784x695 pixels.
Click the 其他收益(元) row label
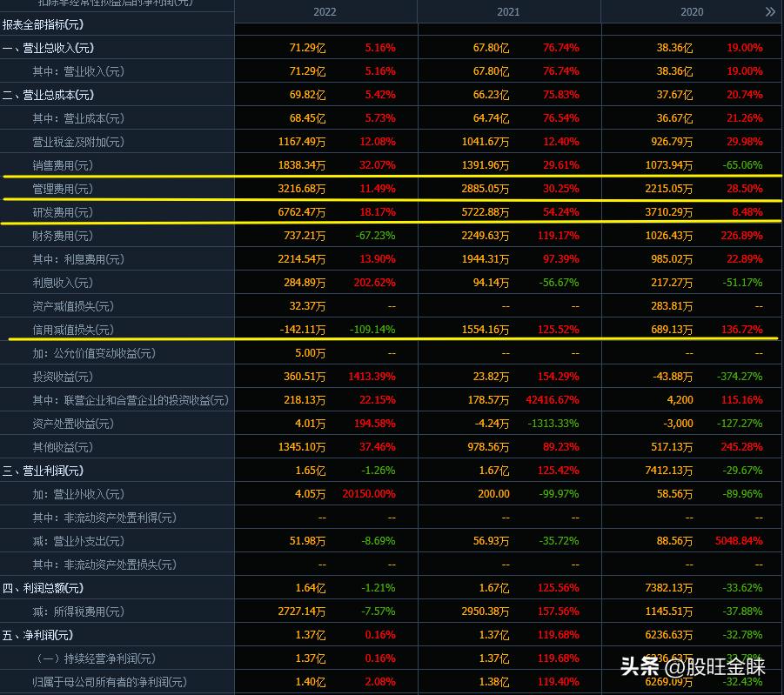point(63,447)
